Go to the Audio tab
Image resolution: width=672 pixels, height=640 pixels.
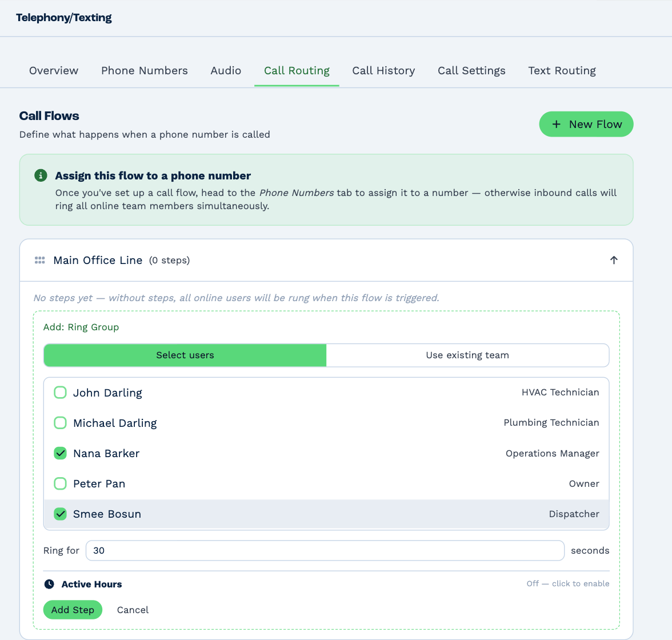click(226, 71)
